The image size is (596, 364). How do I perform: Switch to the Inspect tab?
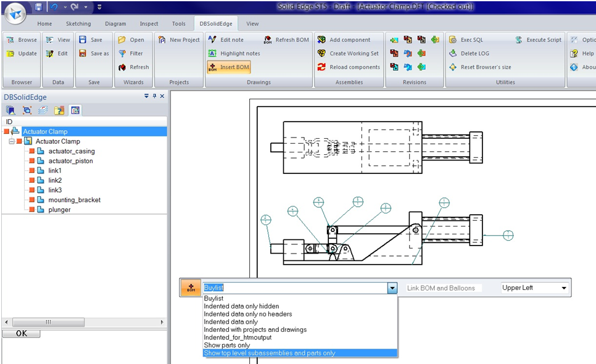(149, 23)
